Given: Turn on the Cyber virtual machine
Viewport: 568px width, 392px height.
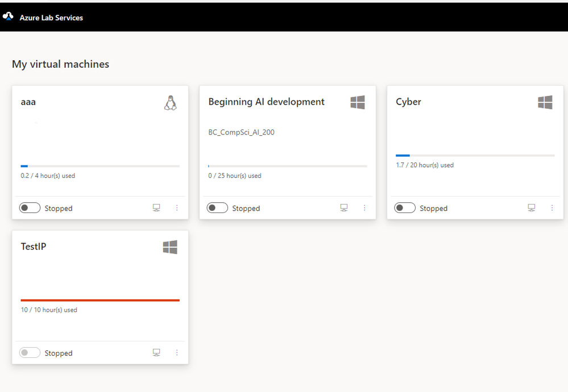Looking at the screenshot, I should (405, 208).
